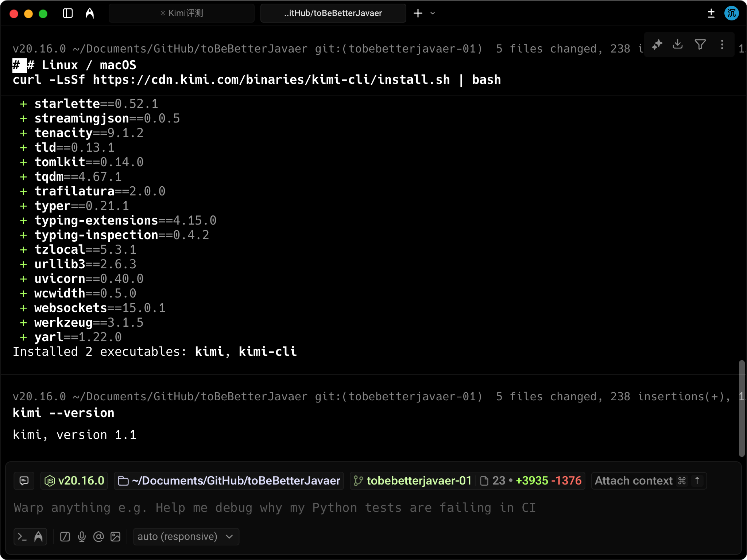Image resolution: width=747 pixels, height=560 pixels.
Task: Switch input to terminal command mode
Action: [23, 537]
